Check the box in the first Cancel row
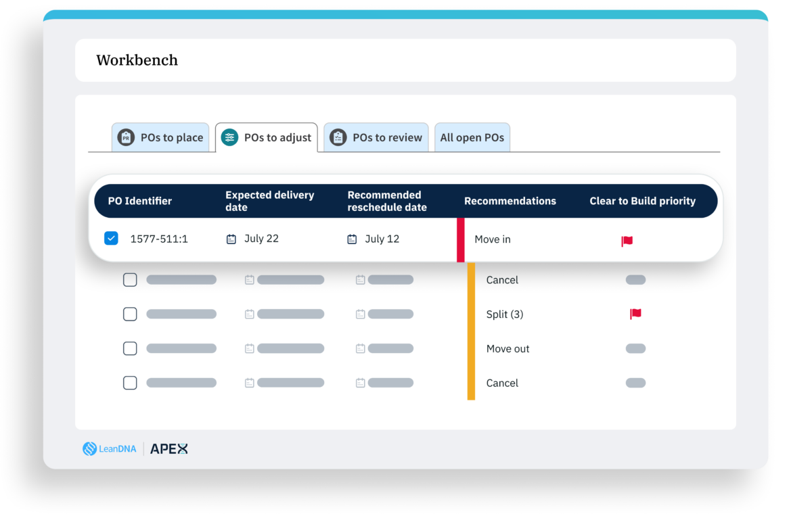 [130, 280]
